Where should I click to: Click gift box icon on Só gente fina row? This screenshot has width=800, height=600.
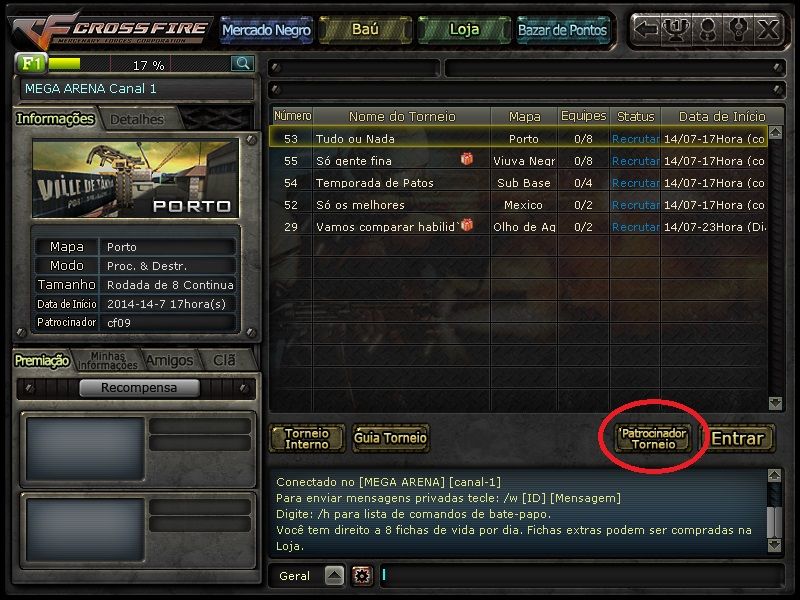coord(466,159)
